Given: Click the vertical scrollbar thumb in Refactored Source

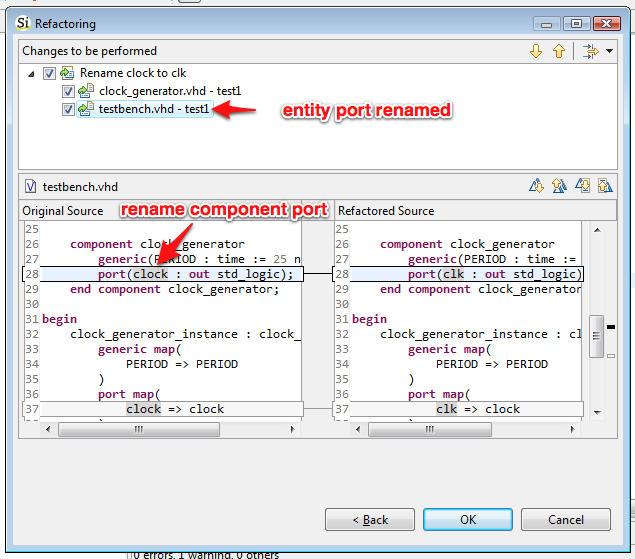Looking at the screenshot, I should click(x=596, y=336).
